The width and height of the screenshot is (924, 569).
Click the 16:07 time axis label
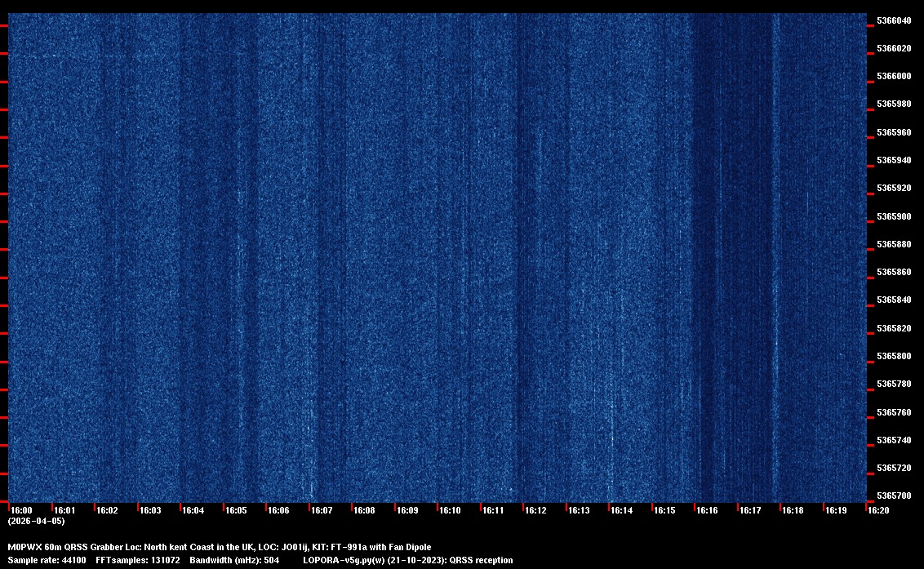pos(322,510)
